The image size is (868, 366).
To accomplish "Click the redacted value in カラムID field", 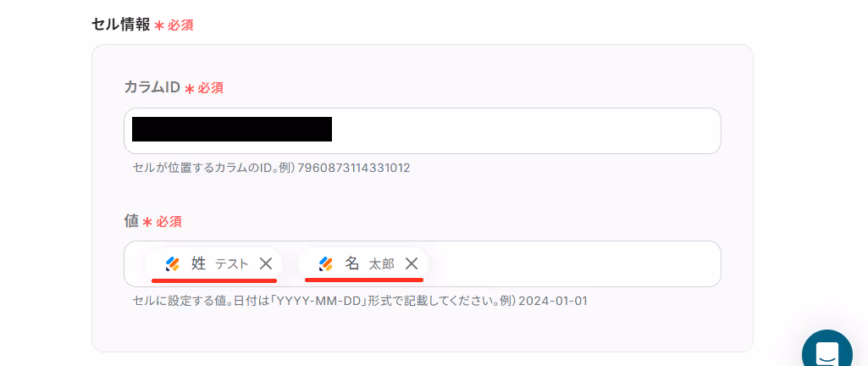I will coord(232,129).
